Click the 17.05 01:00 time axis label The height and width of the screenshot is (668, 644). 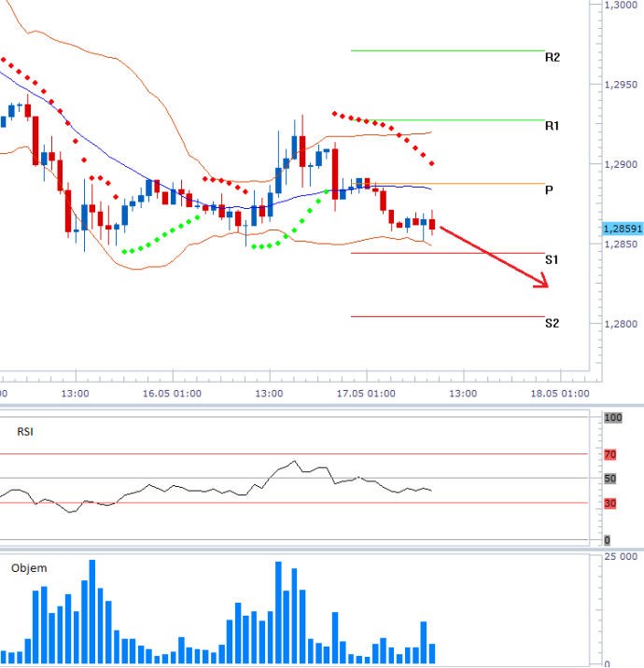coord(366,393)
